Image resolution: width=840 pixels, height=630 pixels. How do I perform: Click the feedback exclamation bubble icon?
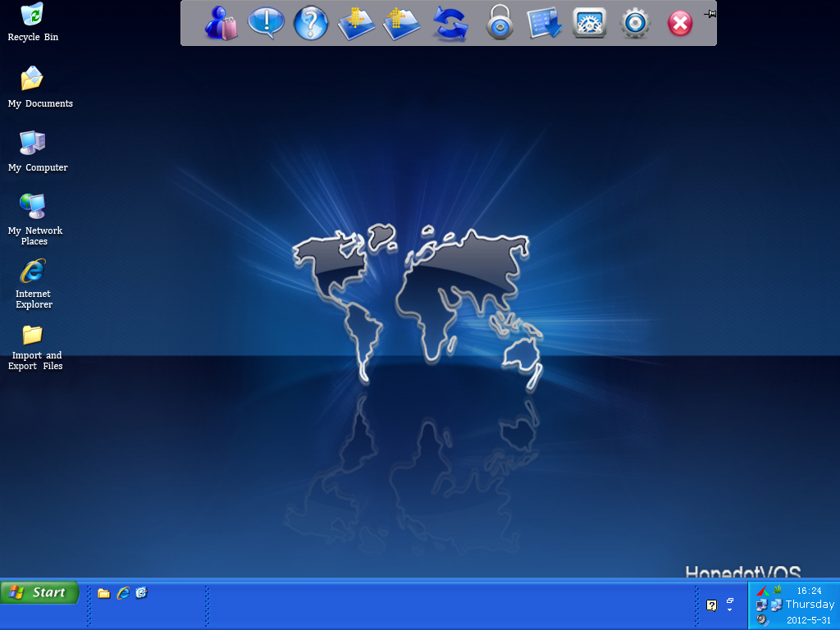[x=265, y=23]
